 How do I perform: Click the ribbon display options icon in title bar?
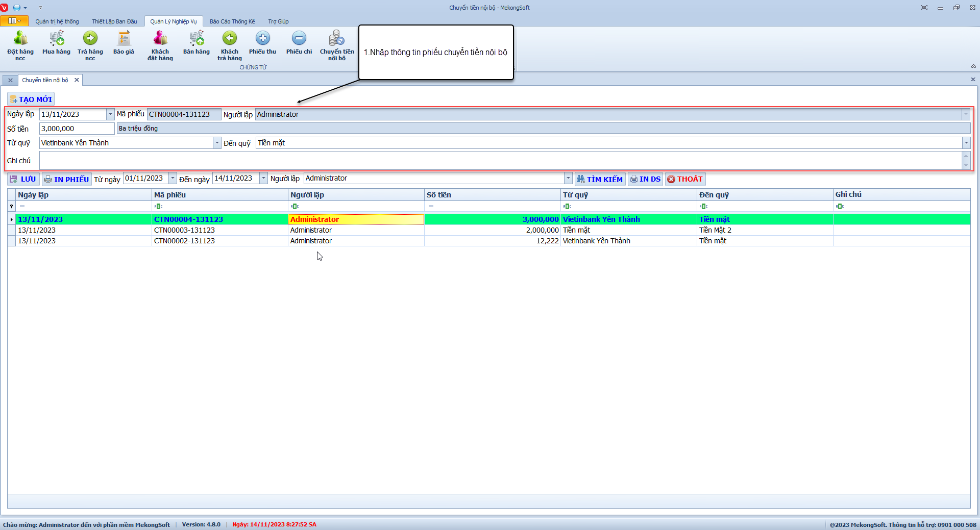[x=924, y=8]
